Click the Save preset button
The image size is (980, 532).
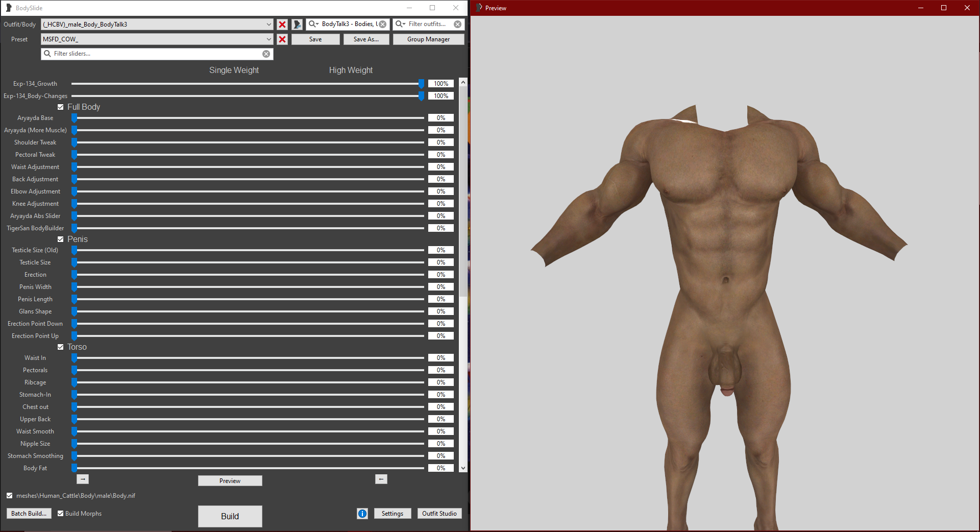315,39
